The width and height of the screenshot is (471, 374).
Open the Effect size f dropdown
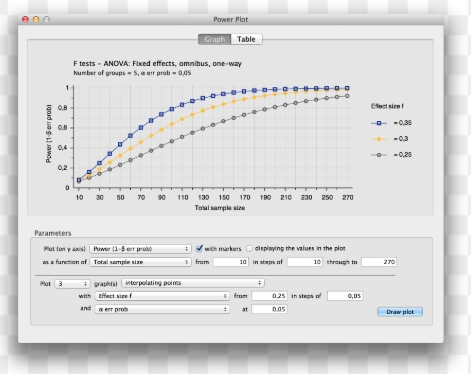coord(162,296)
